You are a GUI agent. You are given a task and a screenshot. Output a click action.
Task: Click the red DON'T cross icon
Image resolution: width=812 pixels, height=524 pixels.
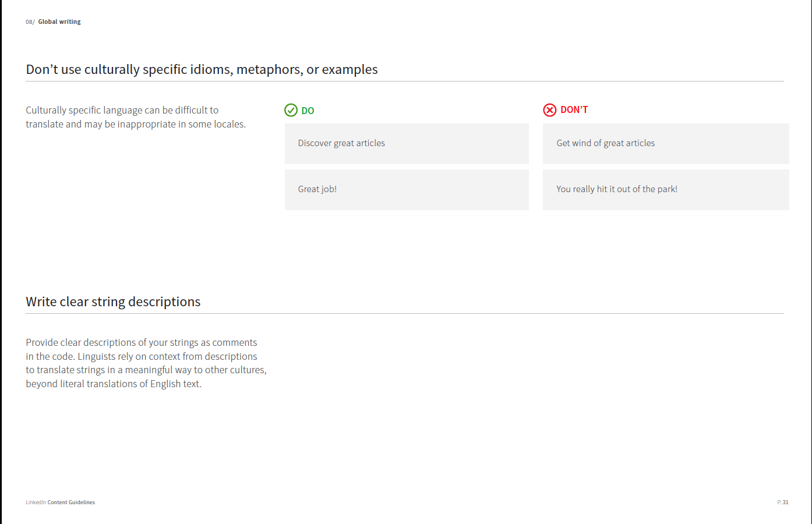(x=550, y=110)
